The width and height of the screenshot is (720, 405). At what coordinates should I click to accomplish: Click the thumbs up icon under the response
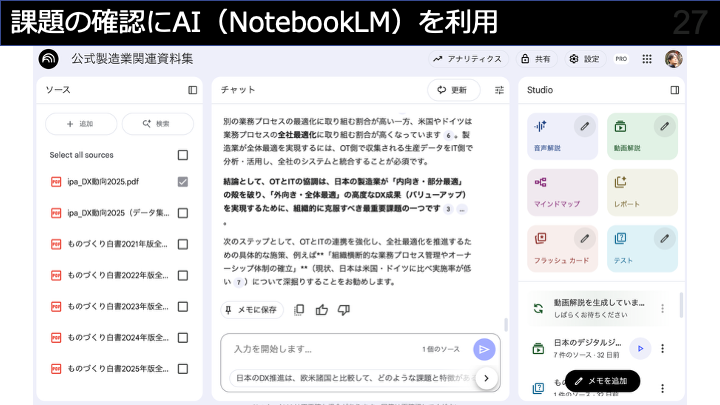321,310
